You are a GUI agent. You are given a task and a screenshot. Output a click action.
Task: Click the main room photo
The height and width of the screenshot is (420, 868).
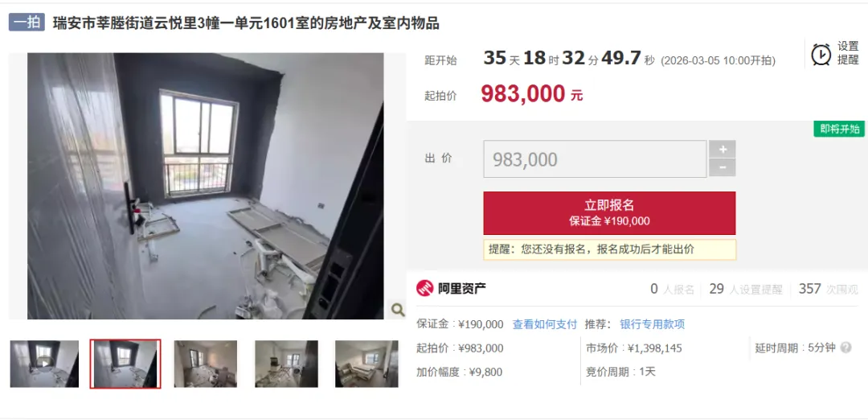[x=206, y=186]
